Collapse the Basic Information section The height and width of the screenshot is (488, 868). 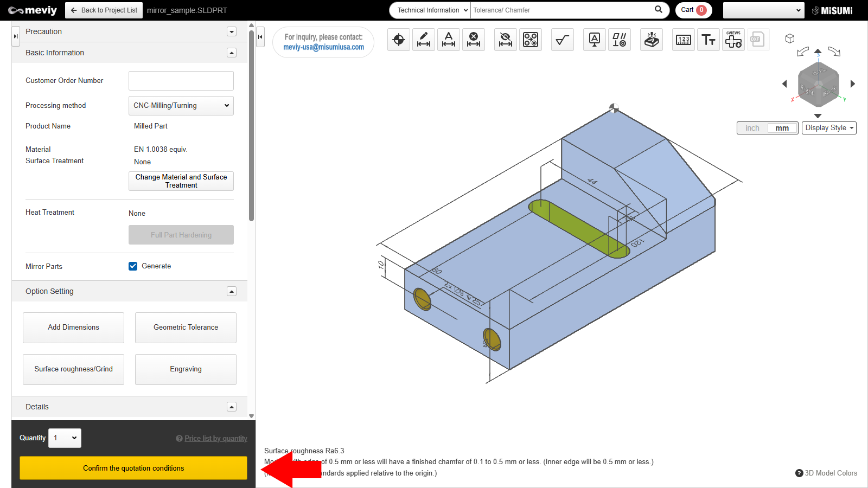pyautogui.click(x=232, y=53)
